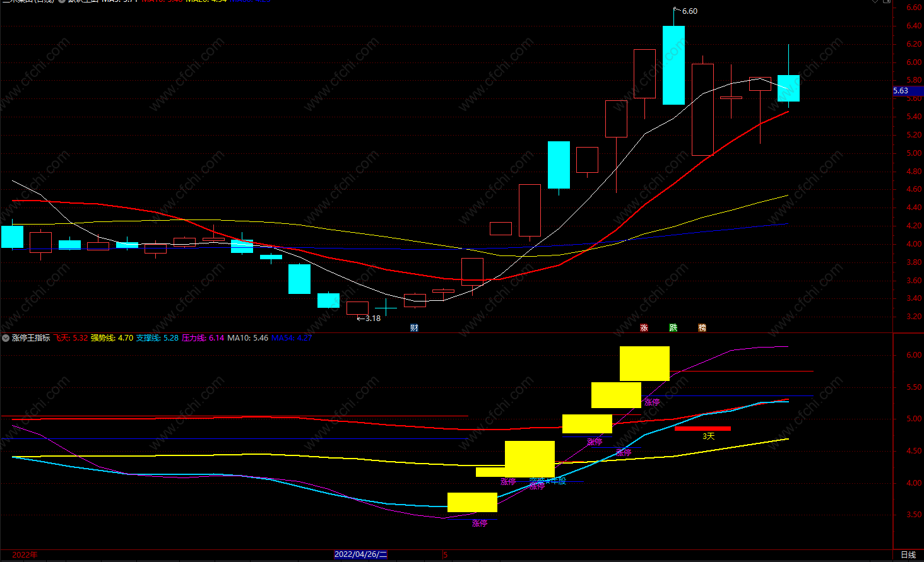This screenshot has height=562, width=924.
Task: Select the last cyan candle near 5.63
Action: (788, 88)
